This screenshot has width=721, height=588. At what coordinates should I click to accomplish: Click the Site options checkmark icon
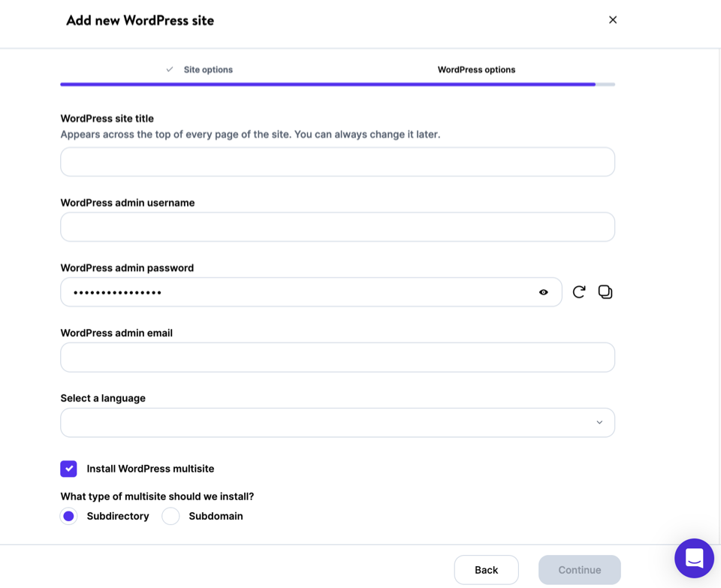170,70
